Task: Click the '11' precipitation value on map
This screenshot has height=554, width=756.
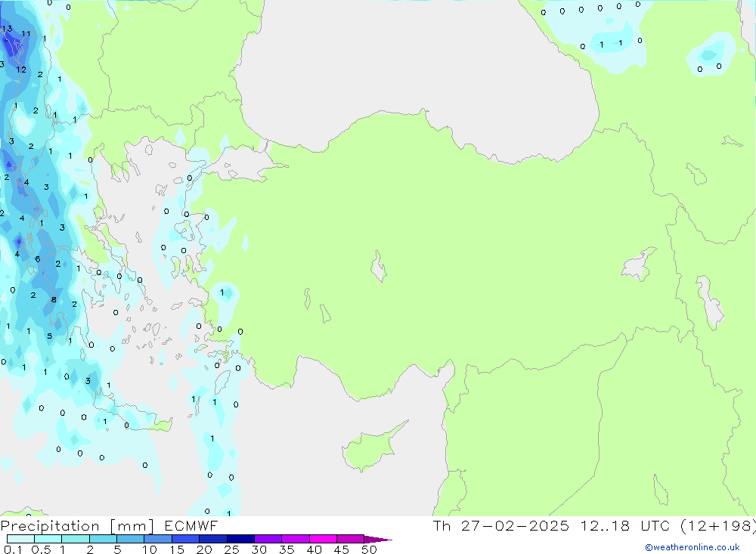Action: (26, 34)
